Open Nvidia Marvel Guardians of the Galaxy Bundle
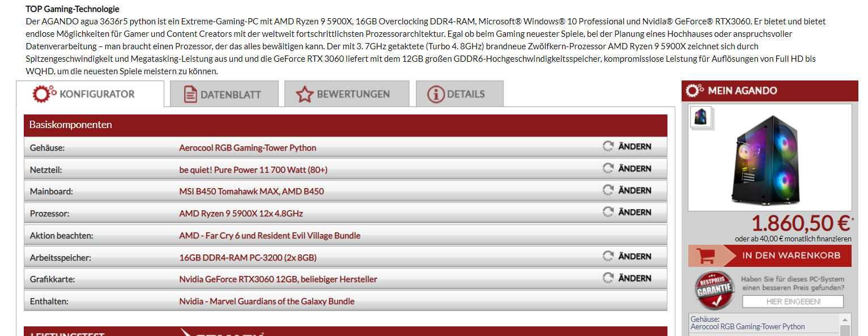The width and height of the screenshot is (868, 336). tap(267, 301)
